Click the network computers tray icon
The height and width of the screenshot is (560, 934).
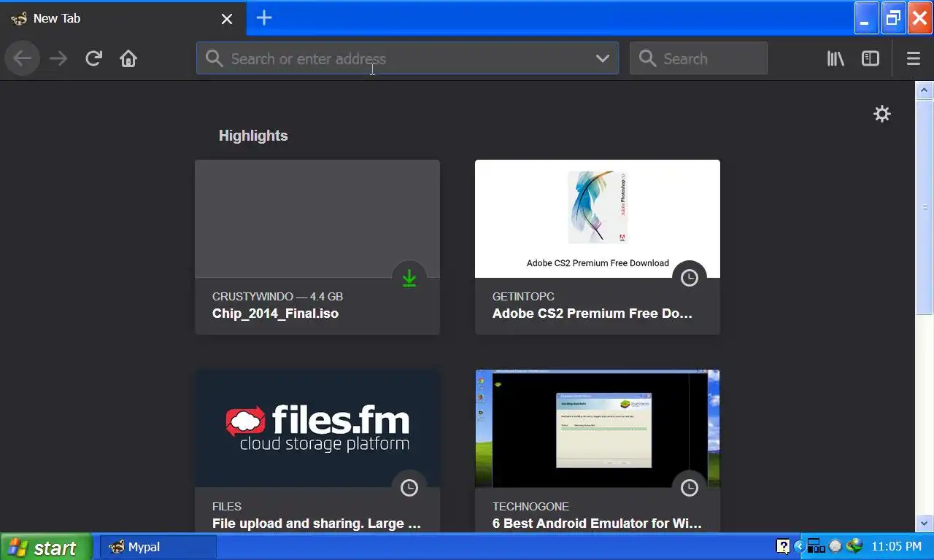(x=816, y=546)
